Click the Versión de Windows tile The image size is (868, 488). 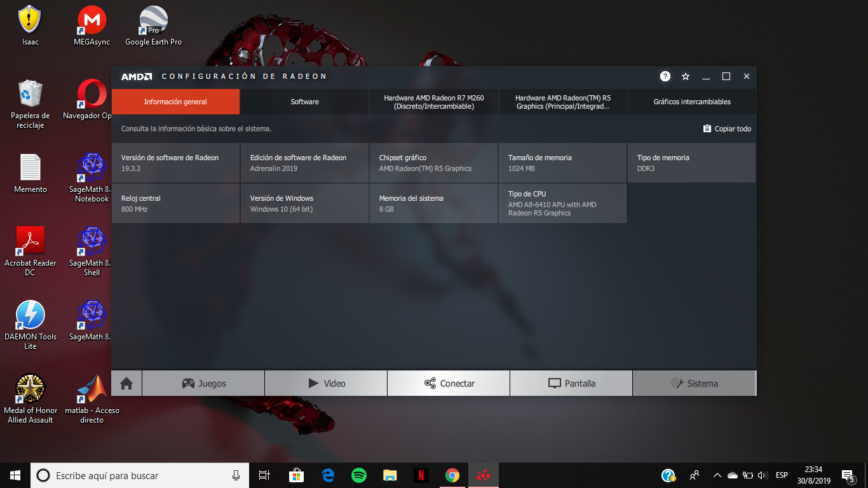(304, 203)
